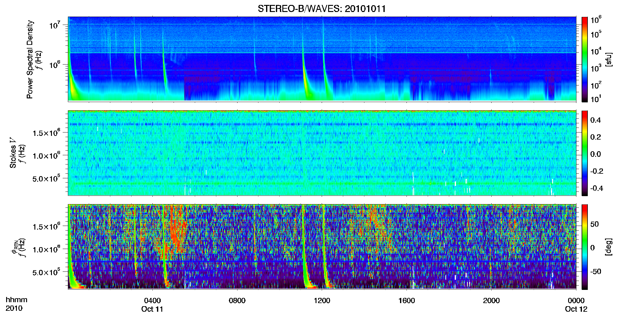Click the -0.4 Stokes V color bar value
The width and height of the screenshot is (644, 332).
(x=597, y=188)
